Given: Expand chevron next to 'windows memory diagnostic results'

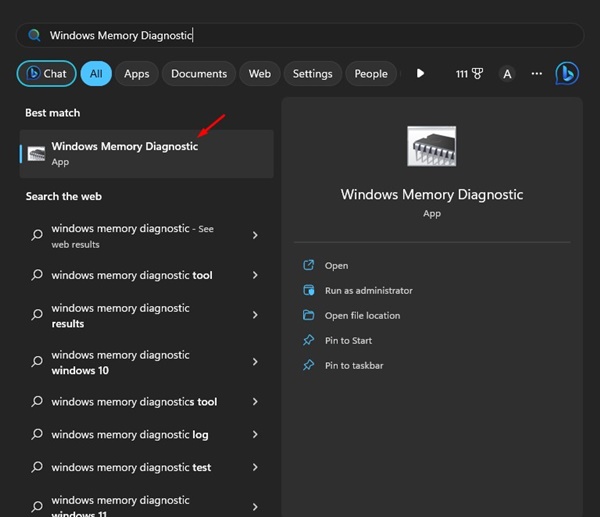Looking at the screenshot, I should pos(255,315).
